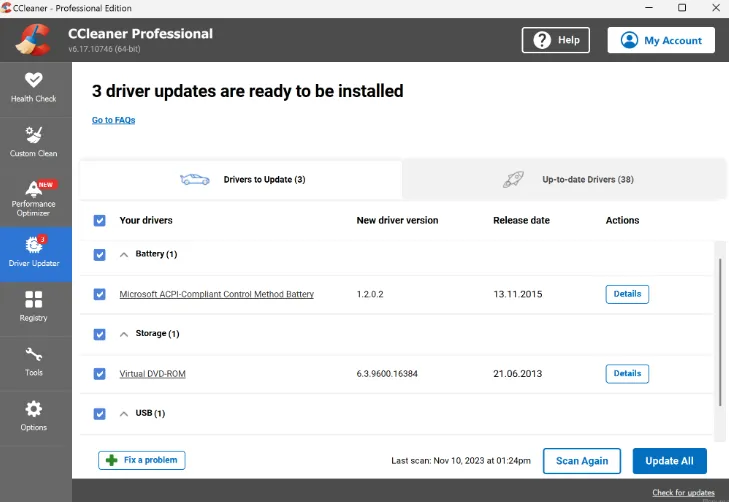Image resolution: width=729 pixels, height=502 pixels.
Task: Click release date 21.06.2013
Action: coord(517,374)
